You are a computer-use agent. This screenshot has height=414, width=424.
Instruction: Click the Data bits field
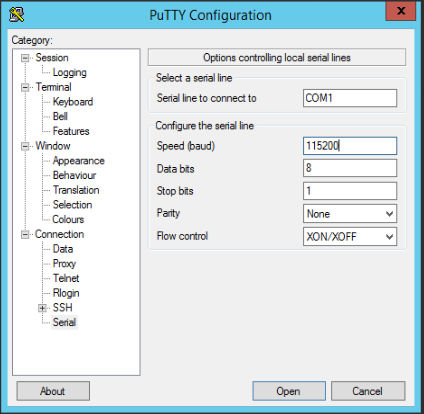(350, 168)
